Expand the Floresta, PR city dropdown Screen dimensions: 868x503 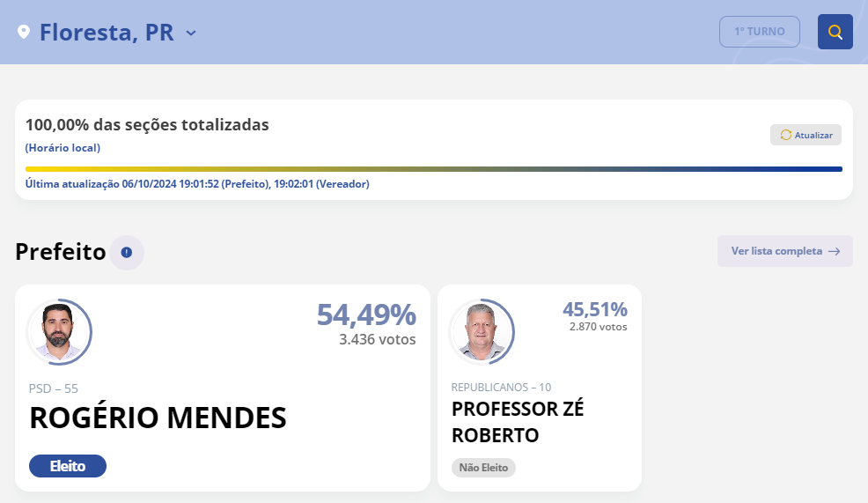[191, 33]
